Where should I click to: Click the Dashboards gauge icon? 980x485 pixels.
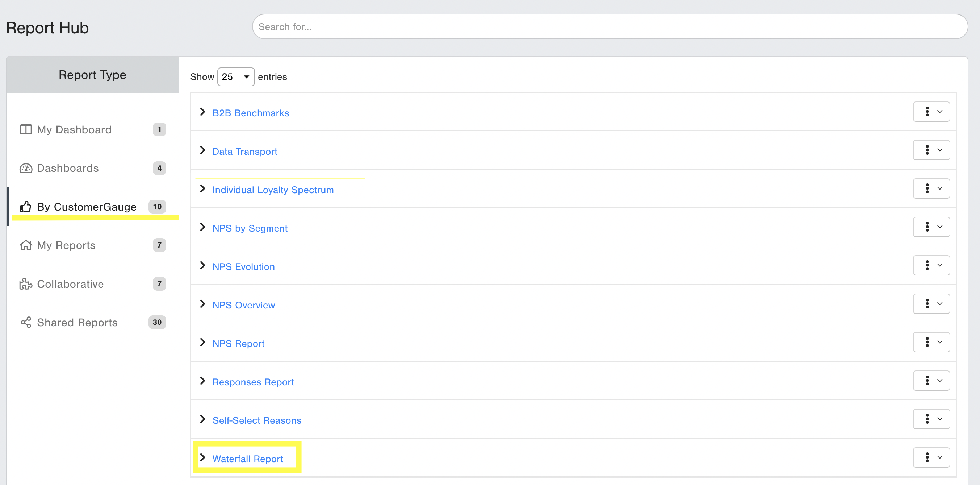point(25,168)
